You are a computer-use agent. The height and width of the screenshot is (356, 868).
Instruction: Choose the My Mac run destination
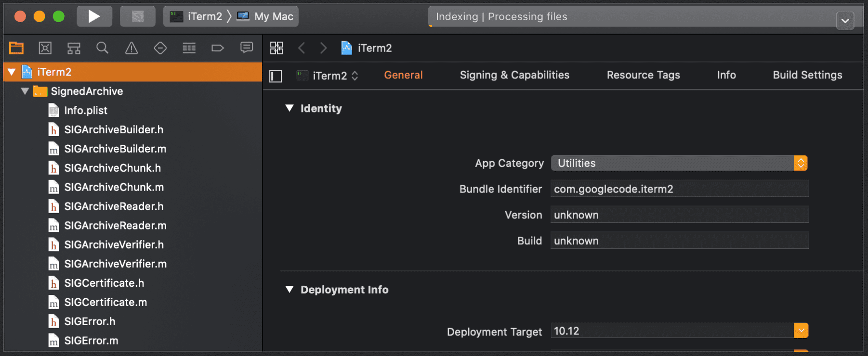tap(265, 16)
